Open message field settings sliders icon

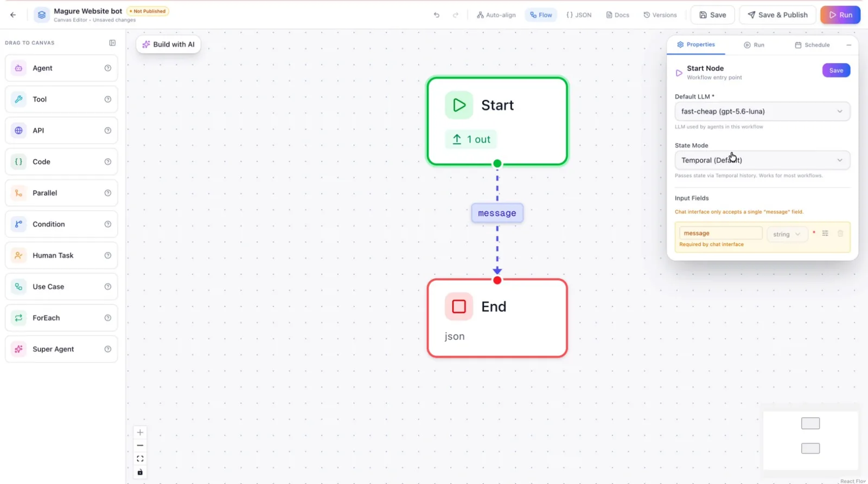point(825,234)
